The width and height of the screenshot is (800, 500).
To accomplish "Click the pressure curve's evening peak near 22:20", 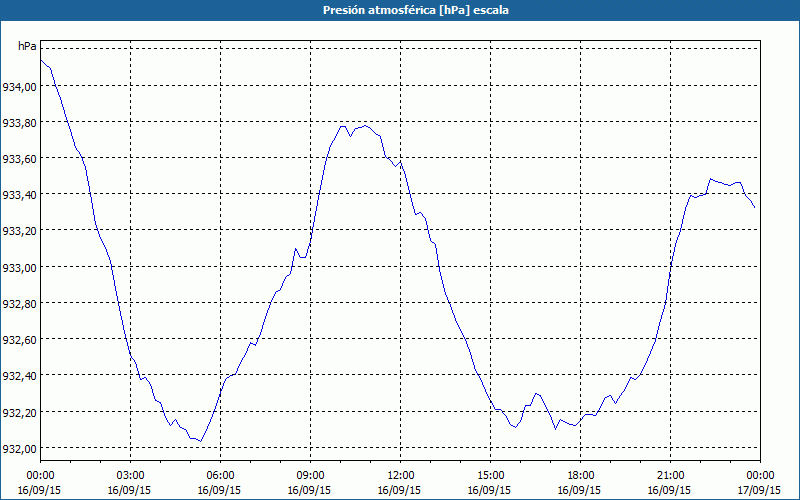I will click(710, 179).
